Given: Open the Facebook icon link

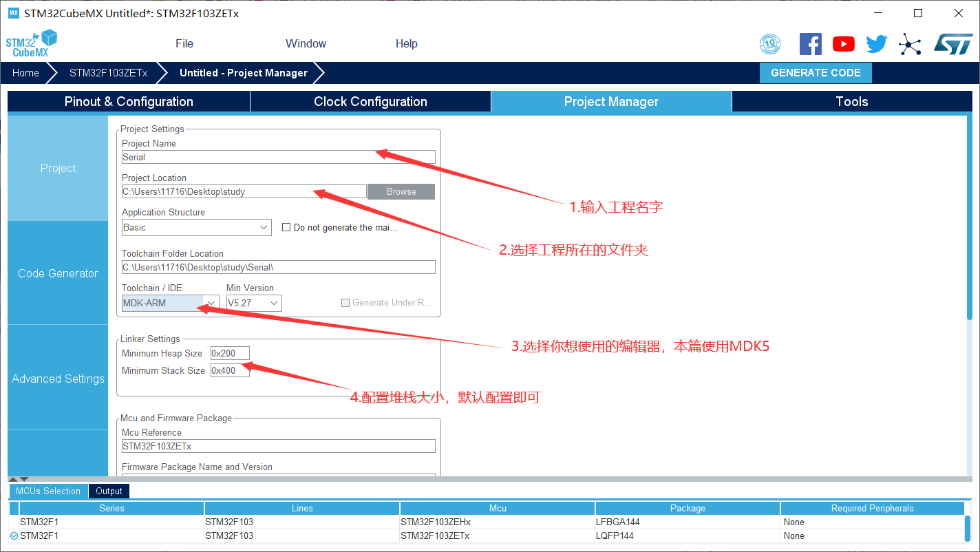Looking at the screenshot, I should pos(811,44).
